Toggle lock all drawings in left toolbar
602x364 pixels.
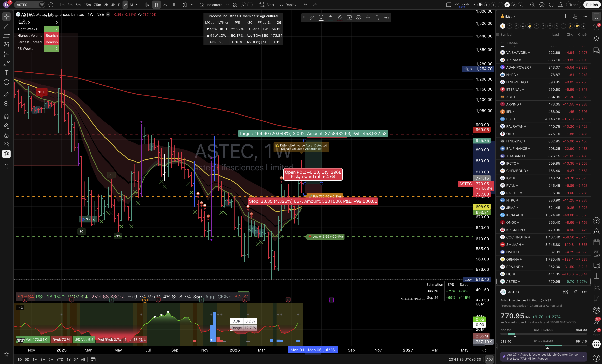click(7, 135)
